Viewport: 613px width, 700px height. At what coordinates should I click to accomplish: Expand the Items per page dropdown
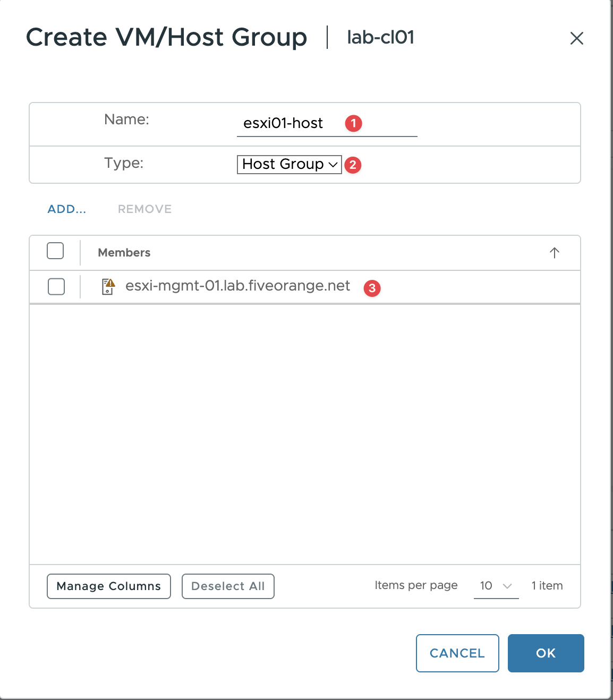point(496,586)
